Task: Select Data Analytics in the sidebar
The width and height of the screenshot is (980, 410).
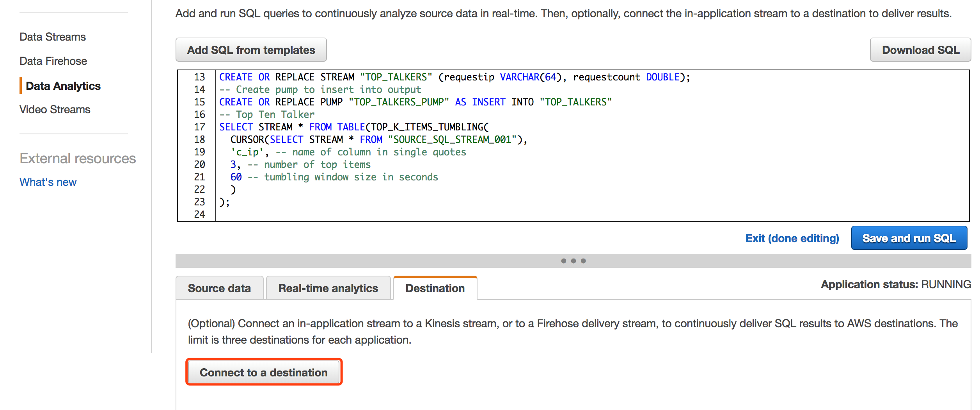Action: point(63,86)
